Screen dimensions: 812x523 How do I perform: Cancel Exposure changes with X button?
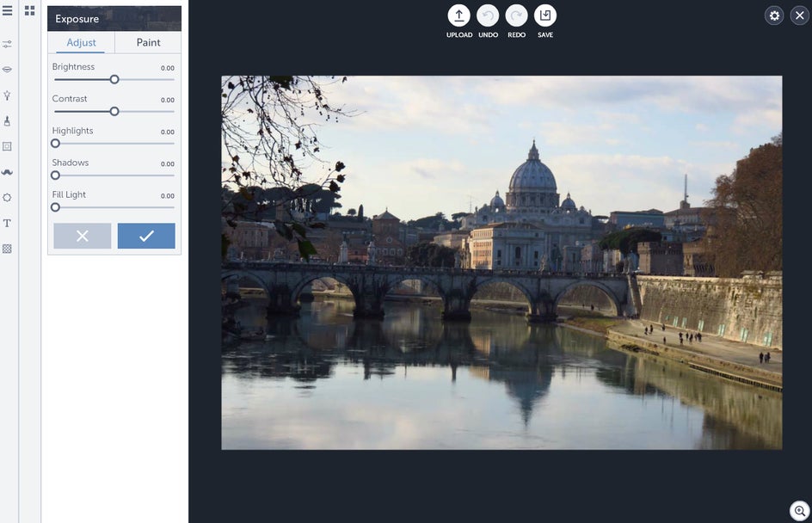(x=83, y=237)
